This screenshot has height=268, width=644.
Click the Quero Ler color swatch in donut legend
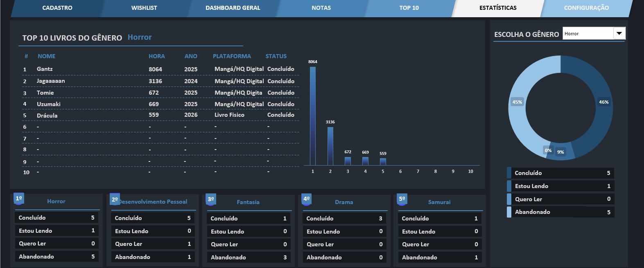[509, 199]
